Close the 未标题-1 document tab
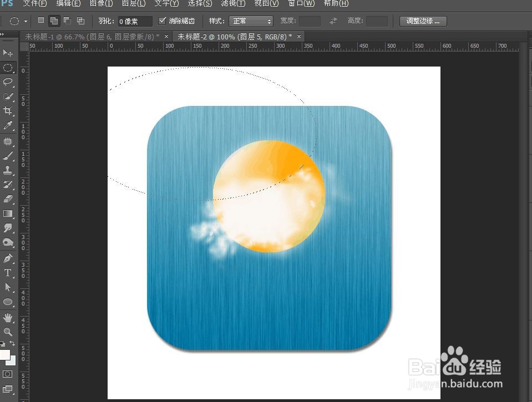 click(166, 36)
